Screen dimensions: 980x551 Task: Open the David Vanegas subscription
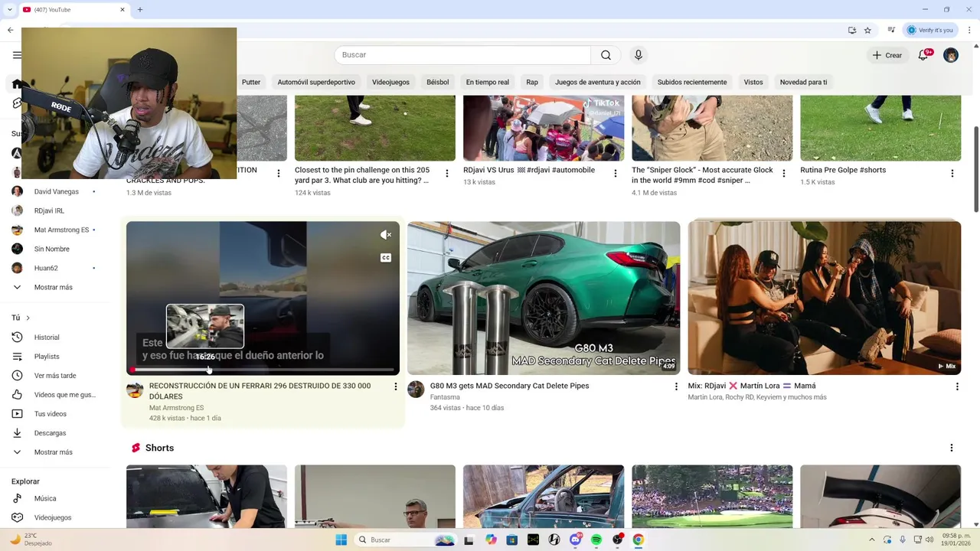click(57, 191)
